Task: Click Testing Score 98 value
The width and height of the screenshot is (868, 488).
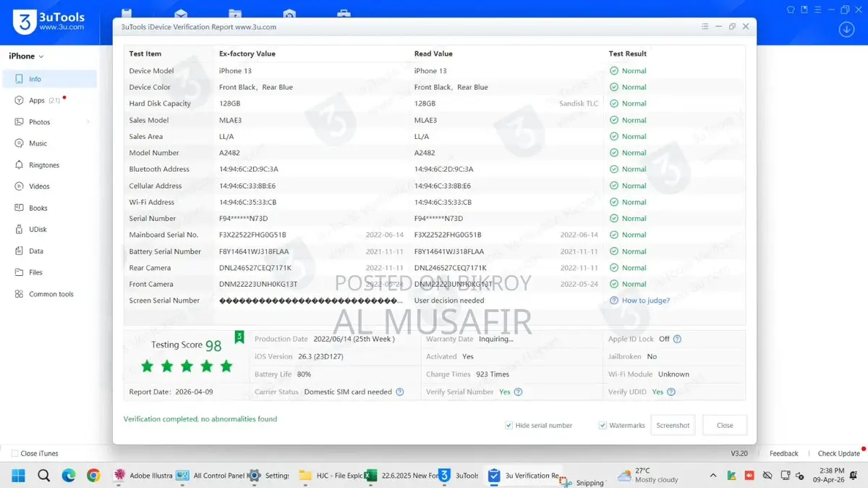Action: [213, 345]
